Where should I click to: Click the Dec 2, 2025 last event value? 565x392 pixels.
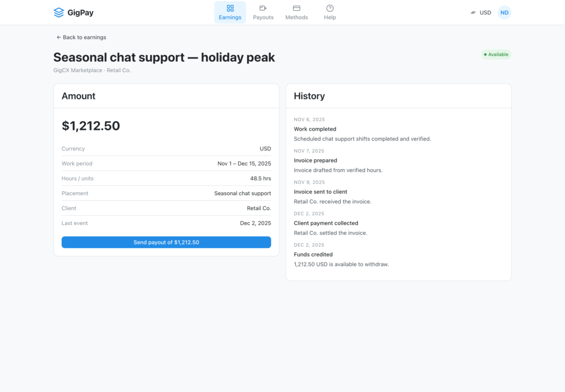255,223
